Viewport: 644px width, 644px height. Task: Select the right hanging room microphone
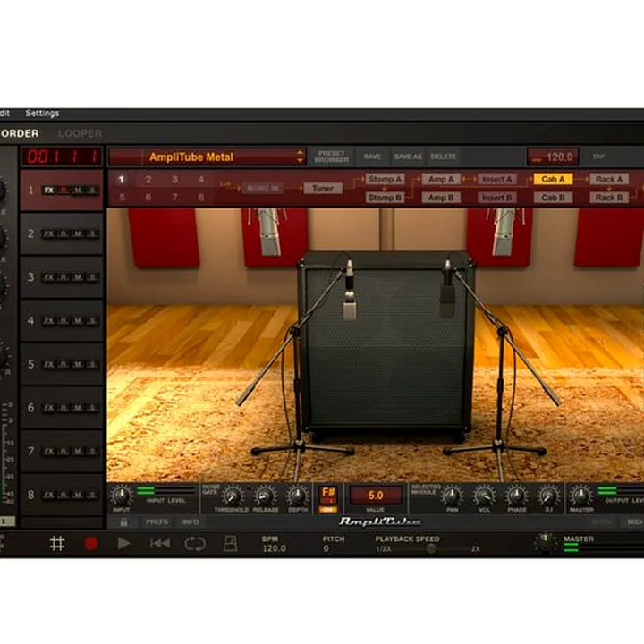(x=504, y=231)
